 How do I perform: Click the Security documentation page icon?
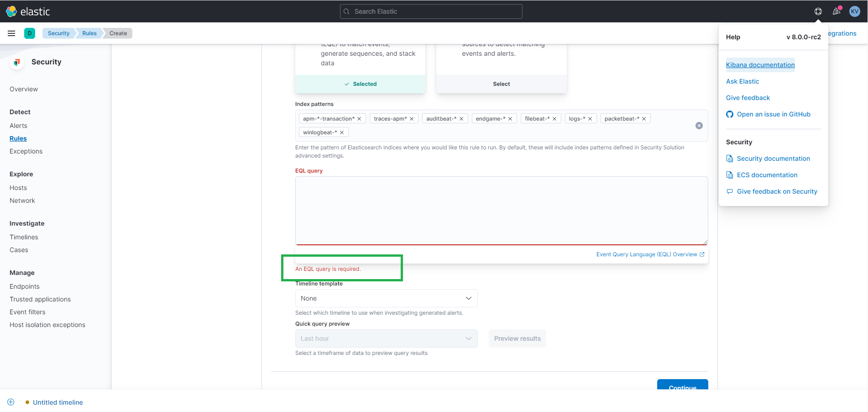pyautogui.click(x=729, y=158)
